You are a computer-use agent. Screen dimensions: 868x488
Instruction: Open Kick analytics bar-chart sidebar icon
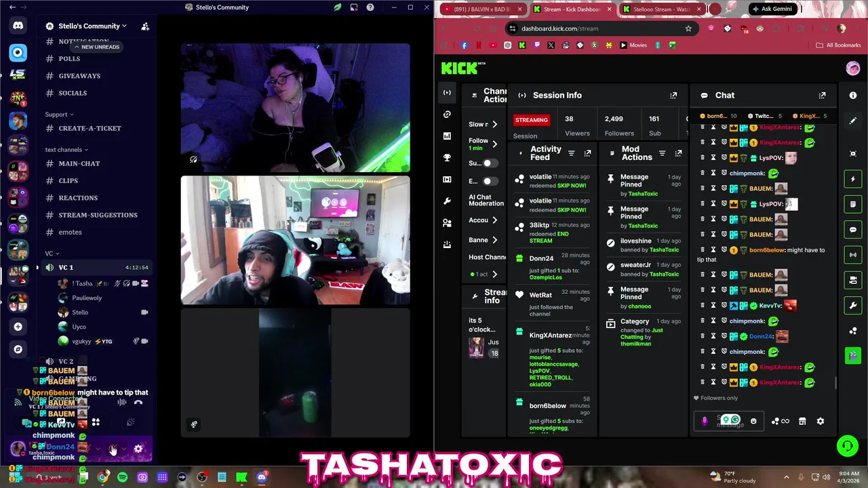(x=447, y=136)
